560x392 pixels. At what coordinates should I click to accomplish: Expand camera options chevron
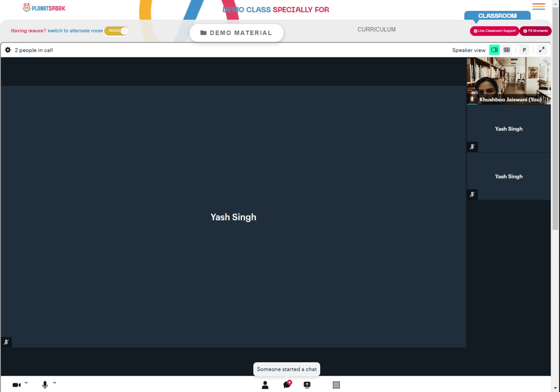point(26,382)
